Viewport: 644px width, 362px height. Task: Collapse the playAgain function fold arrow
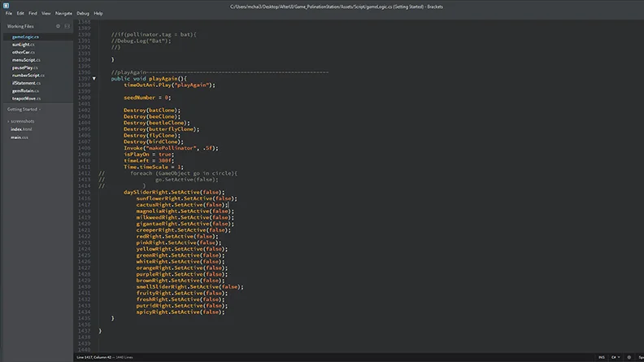94,78
